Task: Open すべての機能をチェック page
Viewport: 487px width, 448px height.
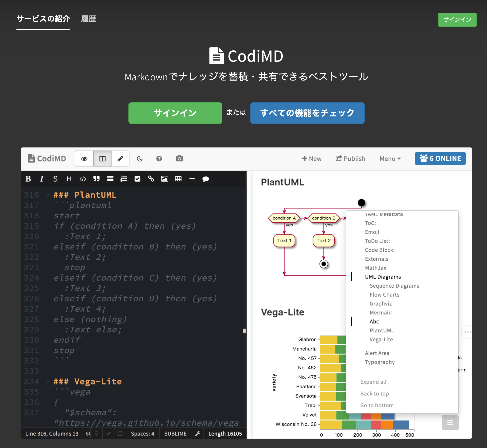Action: click(x=307, y=113)
